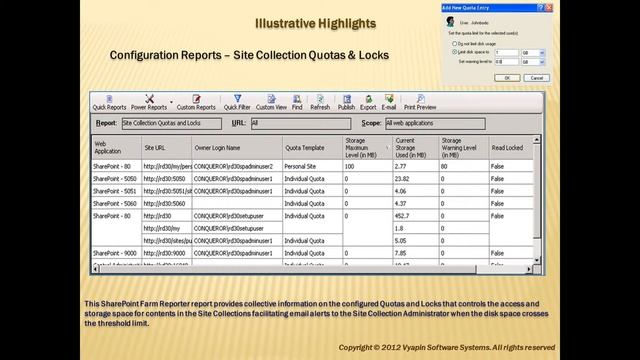
Task: Click the warning level value field
Action: (507, 62)
